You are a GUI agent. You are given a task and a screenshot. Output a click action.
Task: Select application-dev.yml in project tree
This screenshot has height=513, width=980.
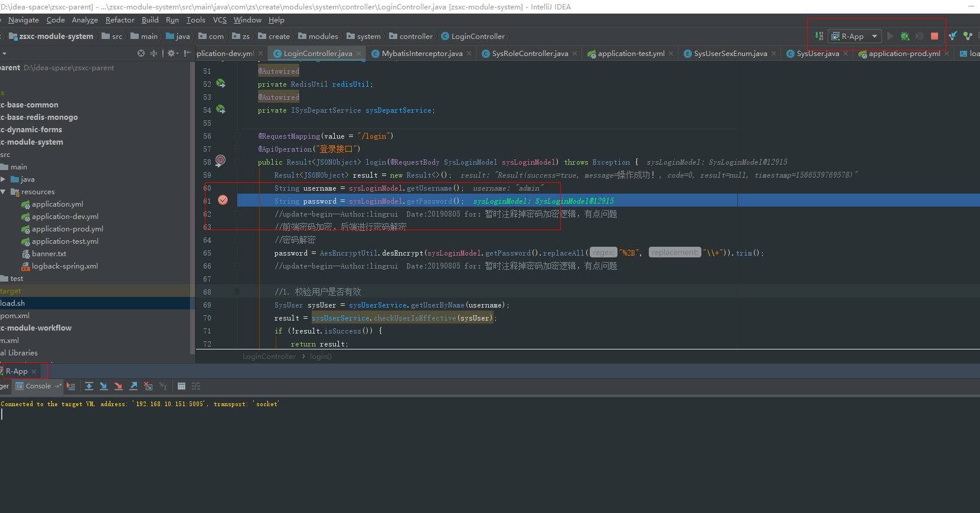coord(65,217)
